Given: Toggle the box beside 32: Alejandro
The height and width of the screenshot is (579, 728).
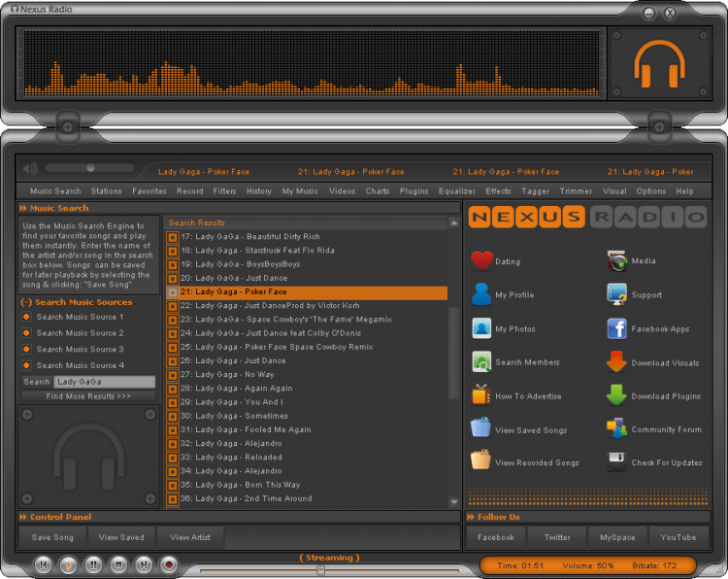Looking at the screenshot, I should click(x=173, y=444).
